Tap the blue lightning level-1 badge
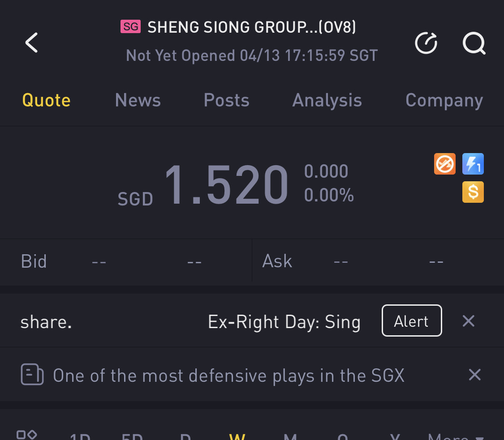 473,164
